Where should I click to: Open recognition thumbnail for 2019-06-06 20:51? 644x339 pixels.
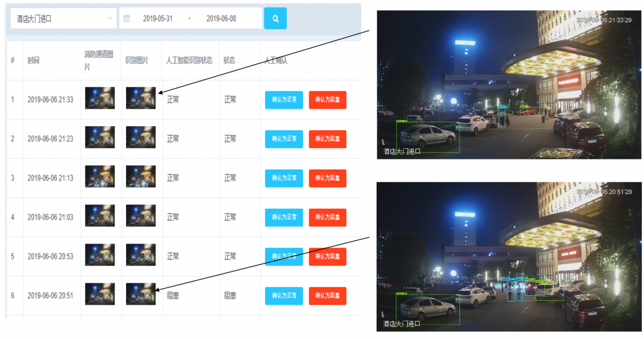141,294
